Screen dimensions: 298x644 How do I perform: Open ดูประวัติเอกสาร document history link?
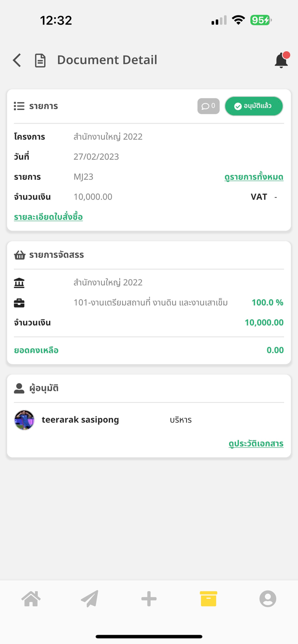(x=256, y=444)
